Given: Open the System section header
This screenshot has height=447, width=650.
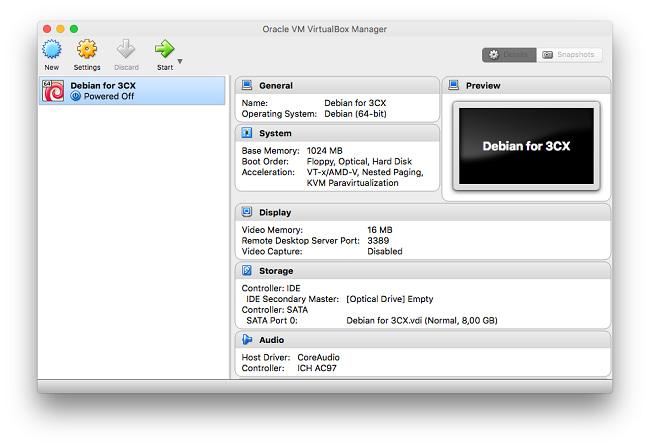Looking at the screenshot, I should 337,133.
